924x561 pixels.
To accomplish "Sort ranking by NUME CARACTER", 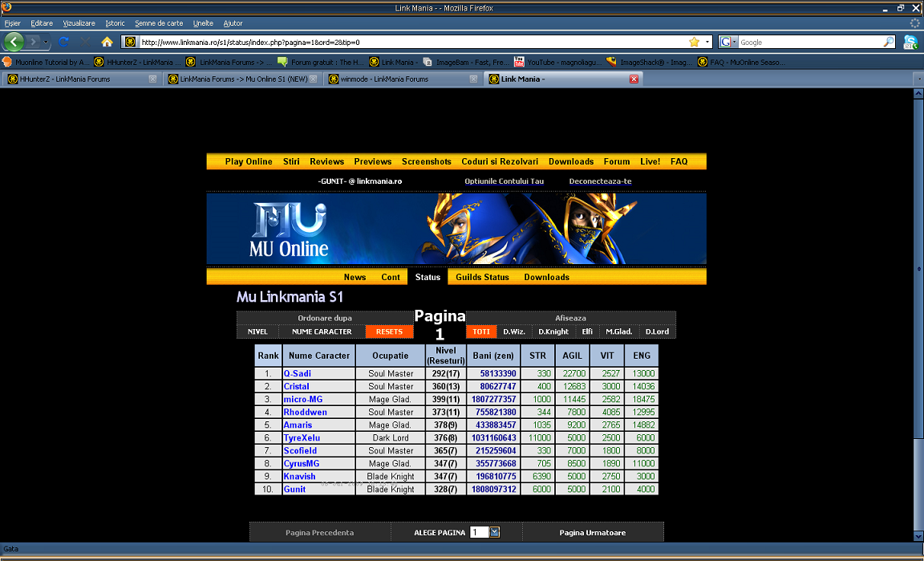I will (x=322, y=331).
